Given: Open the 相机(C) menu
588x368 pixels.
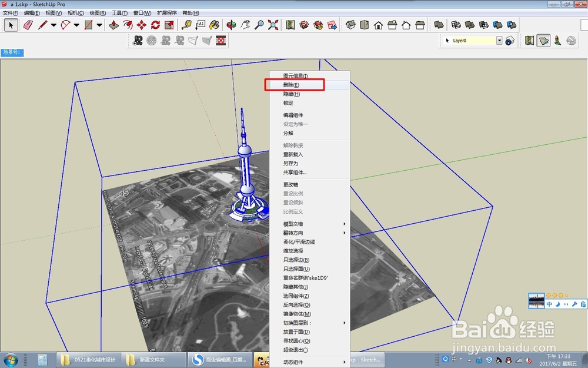Looking at the screenshot, I should tap(76, 13).
